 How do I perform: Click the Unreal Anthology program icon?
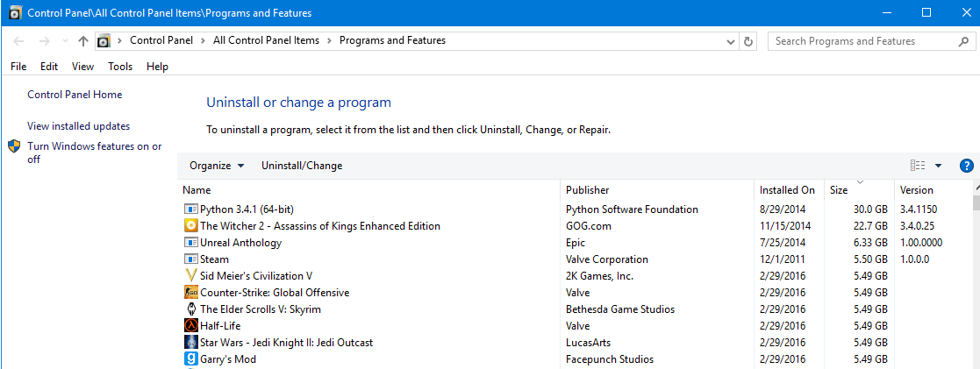tap(191, 242)
